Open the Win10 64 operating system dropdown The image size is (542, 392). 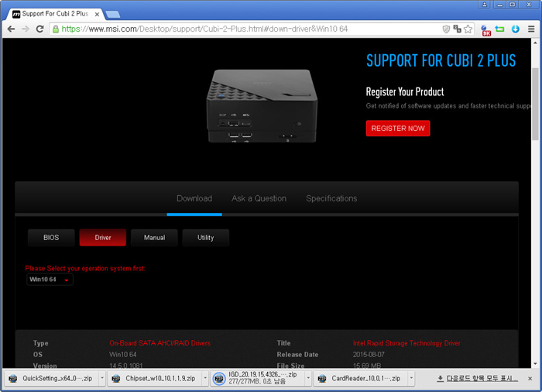point(50,280)
